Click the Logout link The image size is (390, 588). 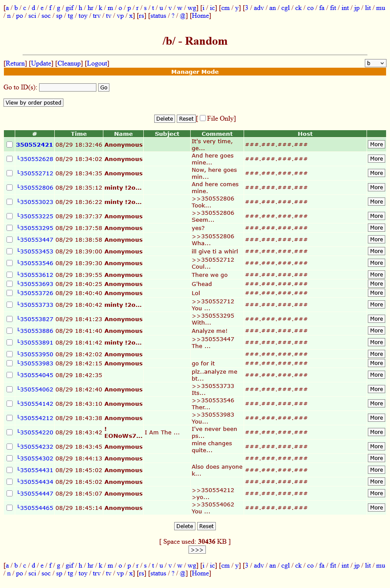97,63
